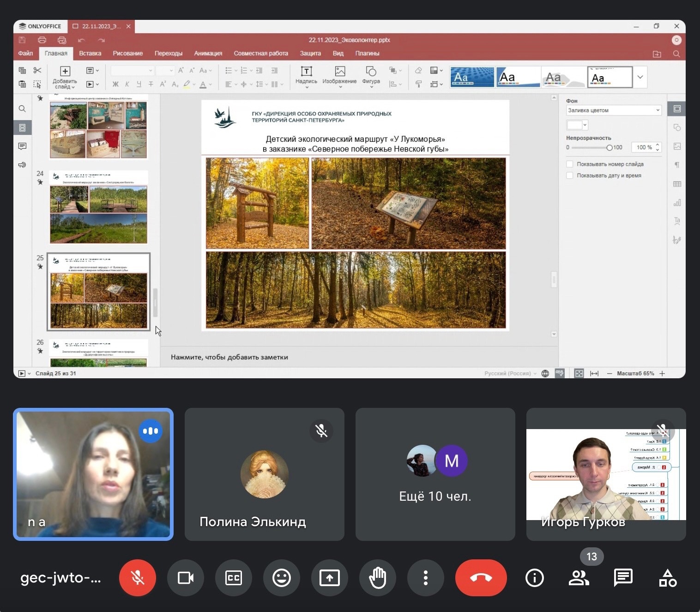The image size is (700, 612).
Task: Enable Показывать дату и время checkbox
Action: coord(570,176)
